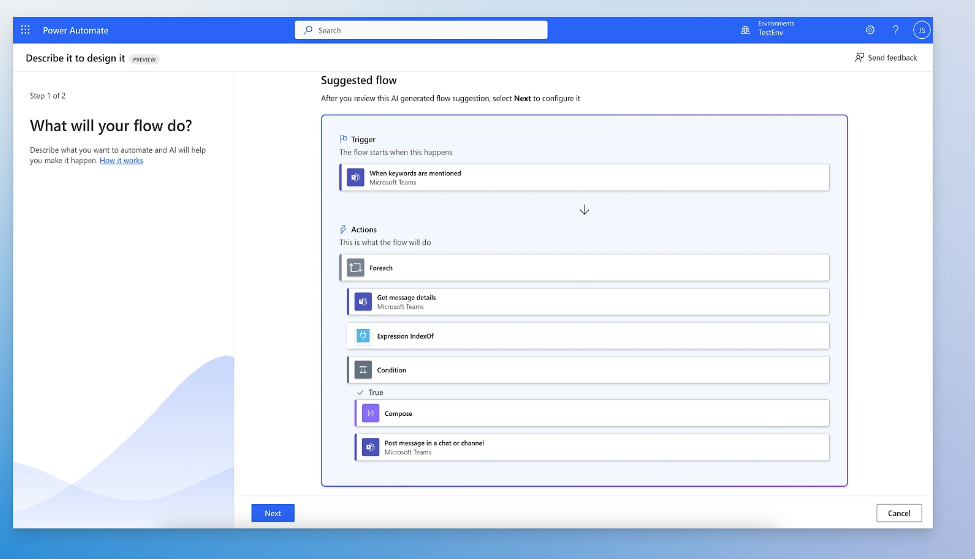Select the Foreach action card
The width and height of the screenshot is (975, 559).
pyautogui.click(x=585, y=267)
